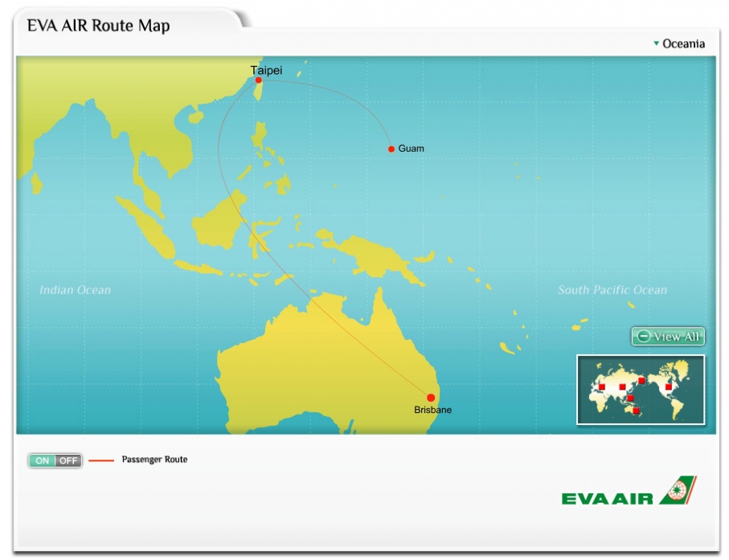729x560 pixels.
Task: Click the Indian Ocean map label
Action: pyautogui.click(x=76, y=290)
